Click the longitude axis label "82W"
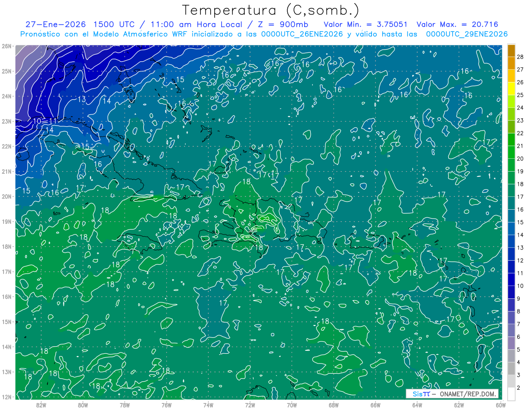The height and width of the screenshot is (411, 532). pos(41,405)
